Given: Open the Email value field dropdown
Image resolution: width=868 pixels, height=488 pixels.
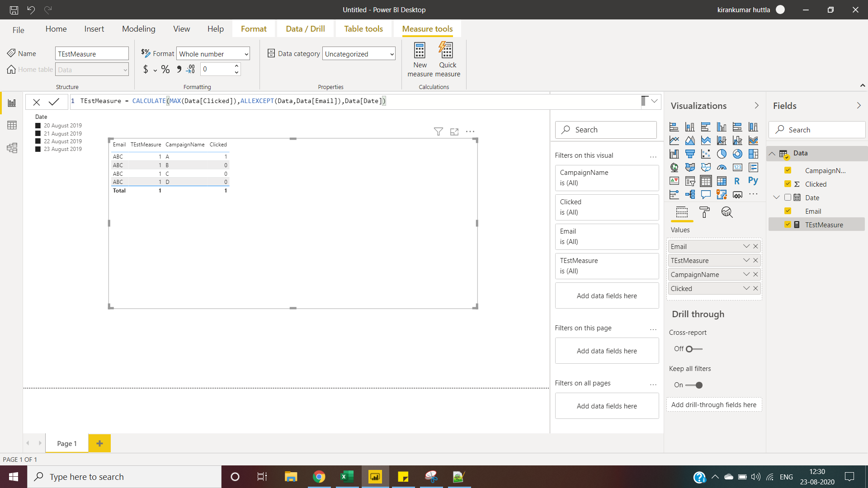Looking at the screenshot, I should pyautogui.click(x=746, y=246).
